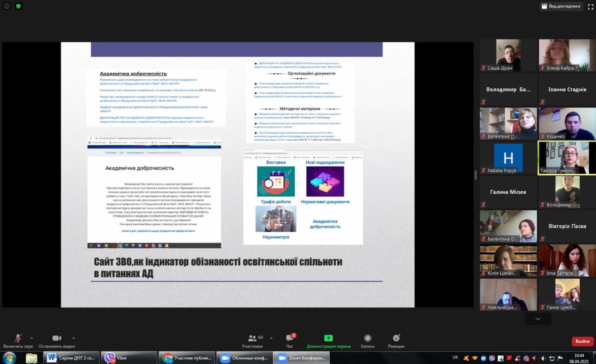
Task: Expand audio options arrow beside microphone
Action: pos(31,338)
